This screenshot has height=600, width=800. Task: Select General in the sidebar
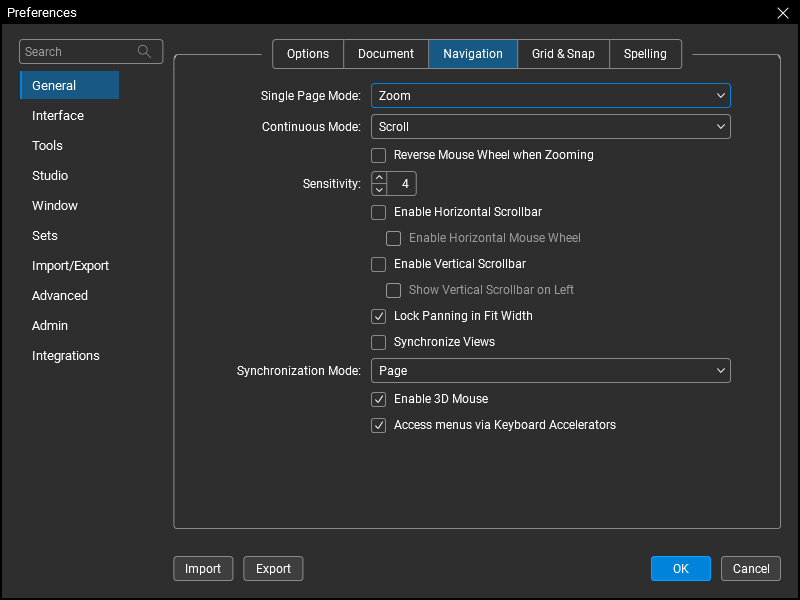[x=69, y=85]
